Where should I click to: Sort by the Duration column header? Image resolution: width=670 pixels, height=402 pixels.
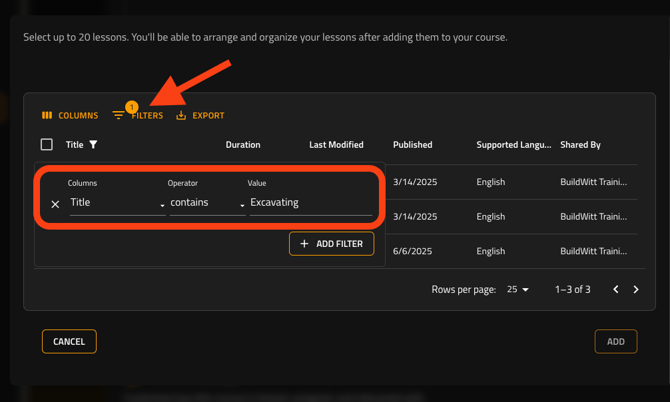point(243,145)
